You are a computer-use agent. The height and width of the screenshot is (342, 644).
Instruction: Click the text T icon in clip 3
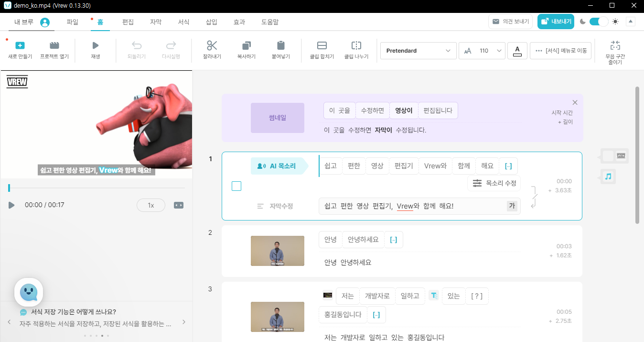433,296
